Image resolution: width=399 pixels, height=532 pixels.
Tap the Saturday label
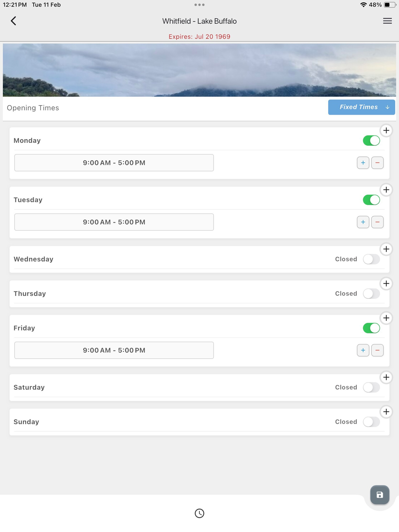(29, 388)
